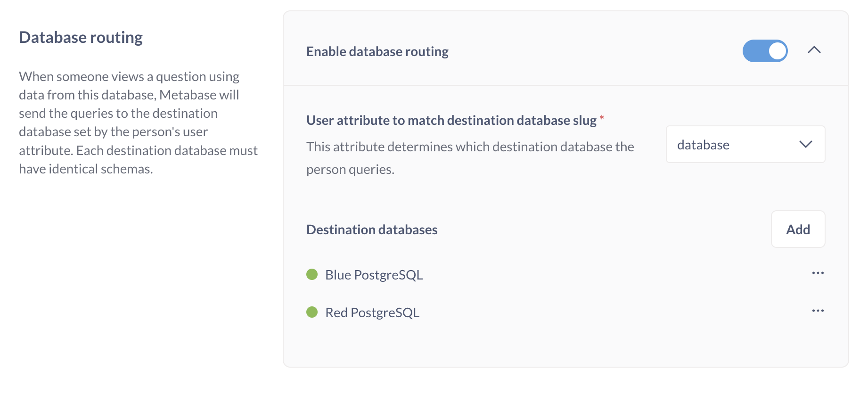Click the green status dot beside Blue PostgreSQL
Image resolution: width=868 pixels, height=411 pixels.
312,274
